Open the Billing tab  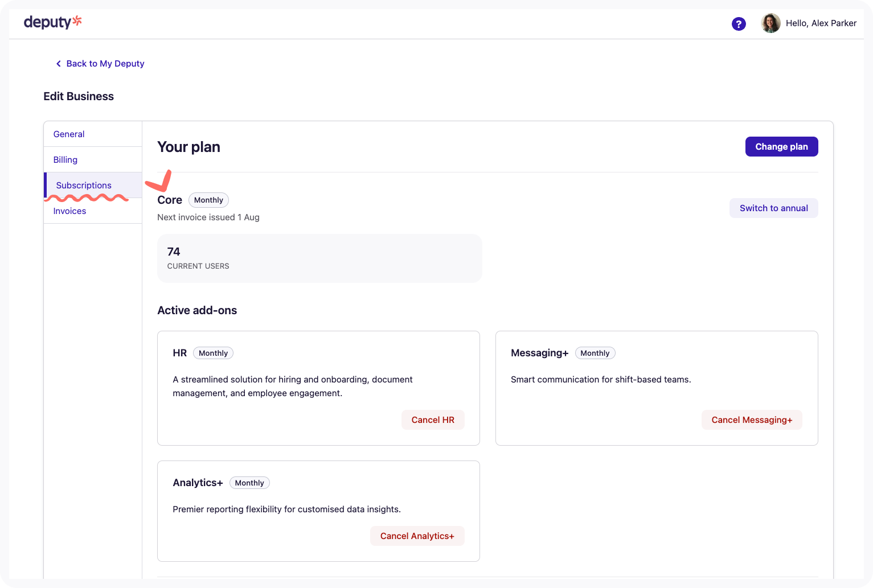point(93,159)
